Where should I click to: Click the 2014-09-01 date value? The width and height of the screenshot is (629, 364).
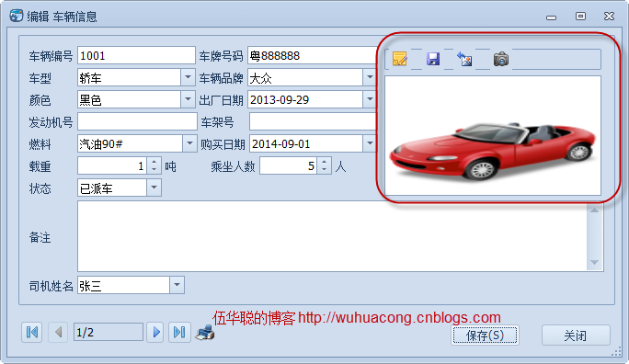pos(281,144)
